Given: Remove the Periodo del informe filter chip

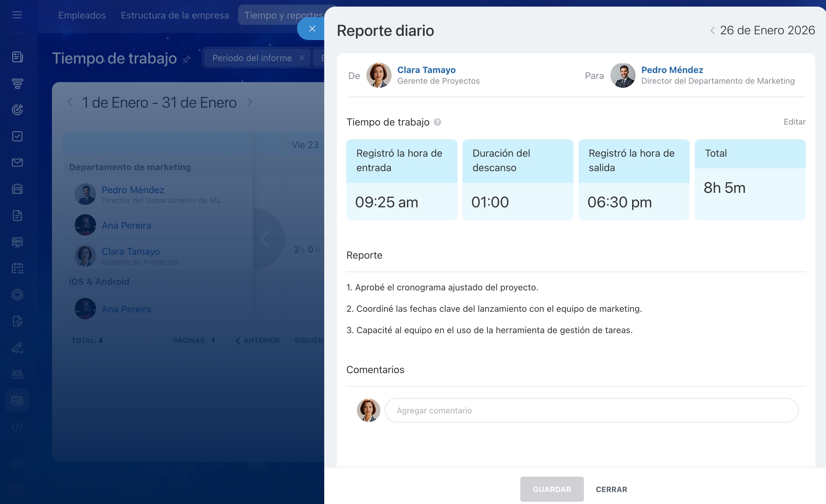Looking at the screenshot, I should click(302, 58).
